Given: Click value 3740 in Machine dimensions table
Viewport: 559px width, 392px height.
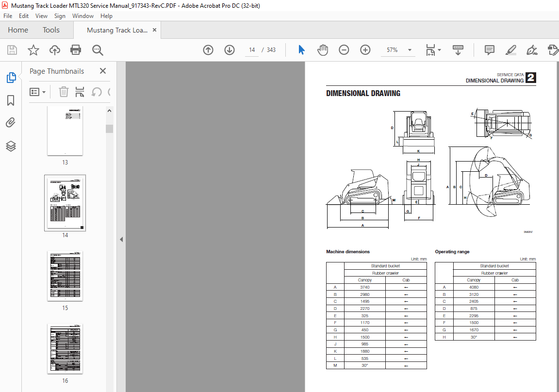Looking at the screenshot, I should tap(365, 287).
